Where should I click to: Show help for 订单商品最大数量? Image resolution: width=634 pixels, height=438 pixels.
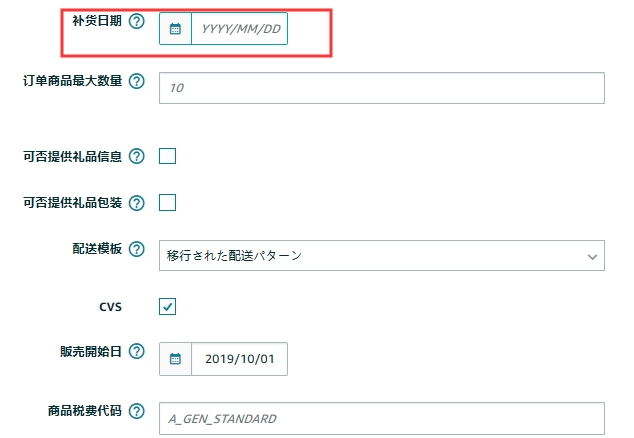pos(137,82)
